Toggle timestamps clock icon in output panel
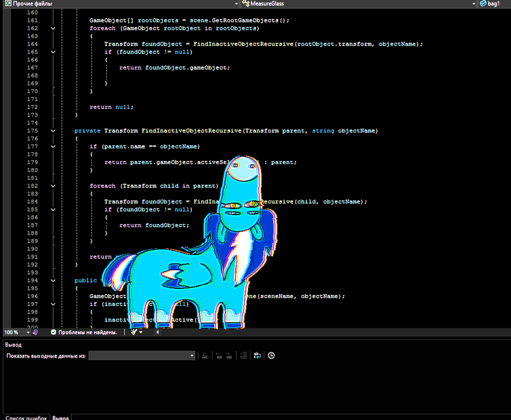The width and height of the screenshot is (511, 420). tap(271, 355)
